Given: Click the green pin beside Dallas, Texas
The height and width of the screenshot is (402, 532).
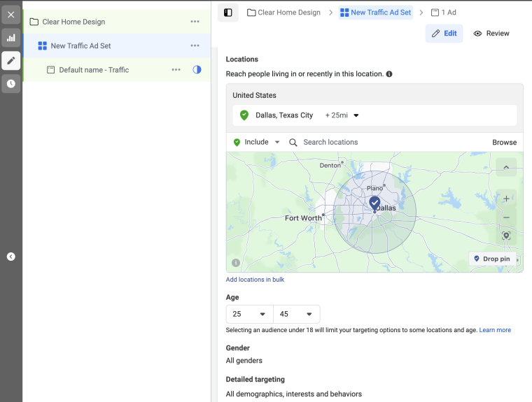Looking at the screenshot, I should pyautogui.click(x=244, y=115).
